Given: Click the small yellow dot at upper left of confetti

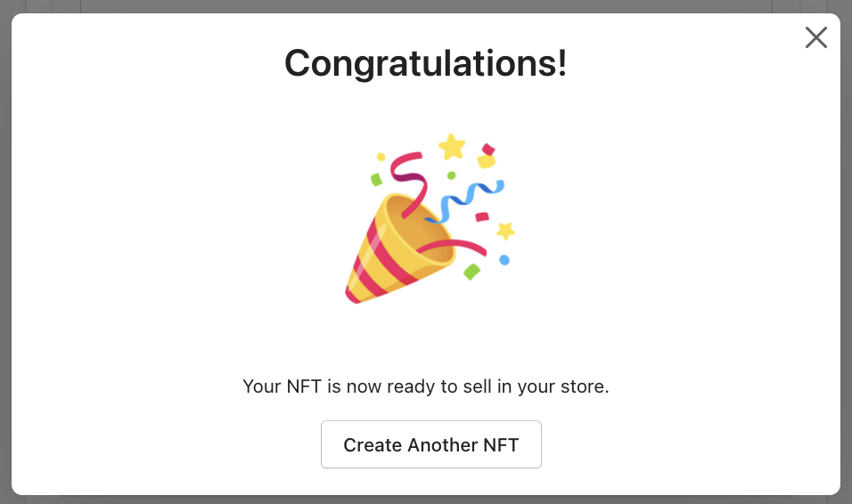Looking at the screenshot, I should 381,157.
